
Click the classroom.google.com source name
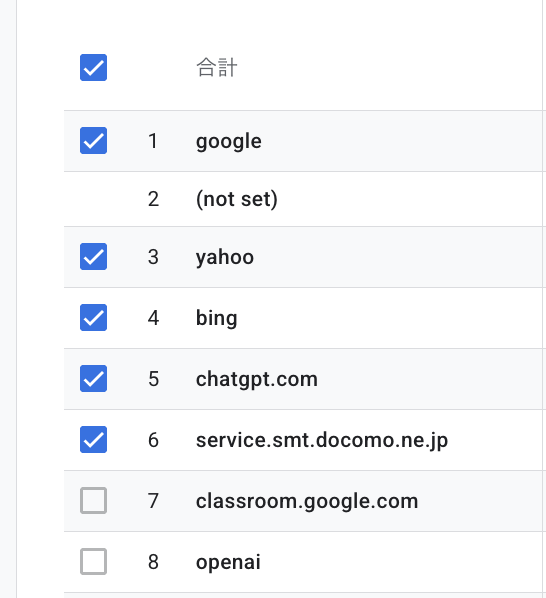307,501
